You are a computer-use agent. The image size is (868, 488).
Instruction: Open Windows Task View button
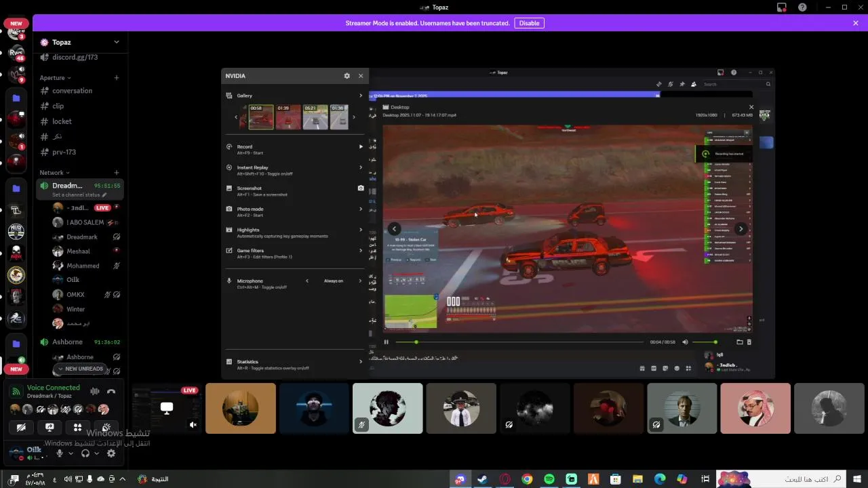point(705,479)
